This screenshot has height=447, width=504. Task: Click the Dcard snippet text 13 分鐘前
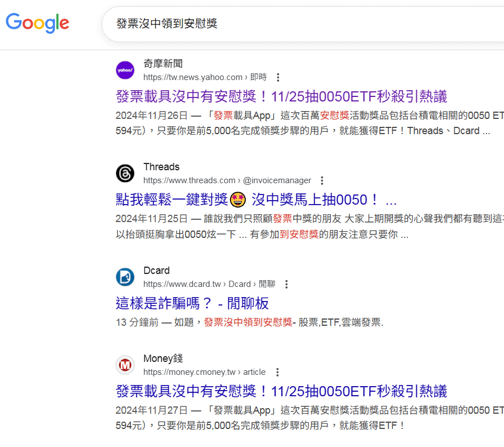[x=137, y=322]
